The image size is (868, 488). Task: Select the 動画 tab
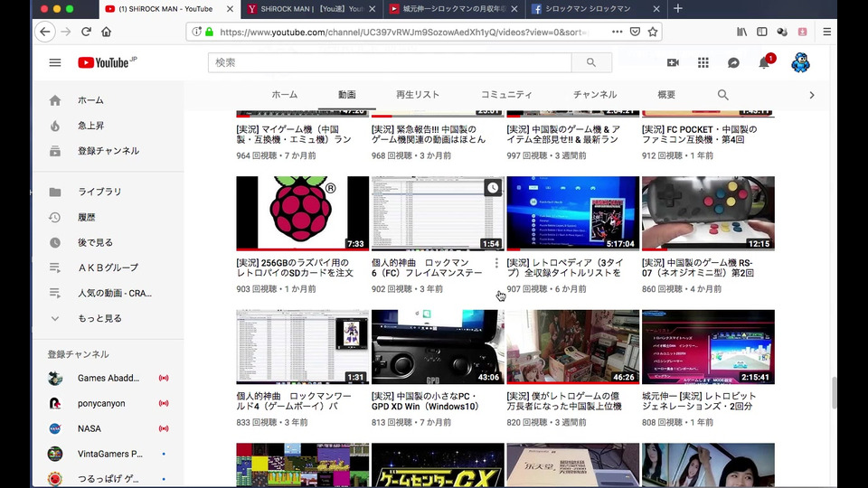click(x=347, y=95)
